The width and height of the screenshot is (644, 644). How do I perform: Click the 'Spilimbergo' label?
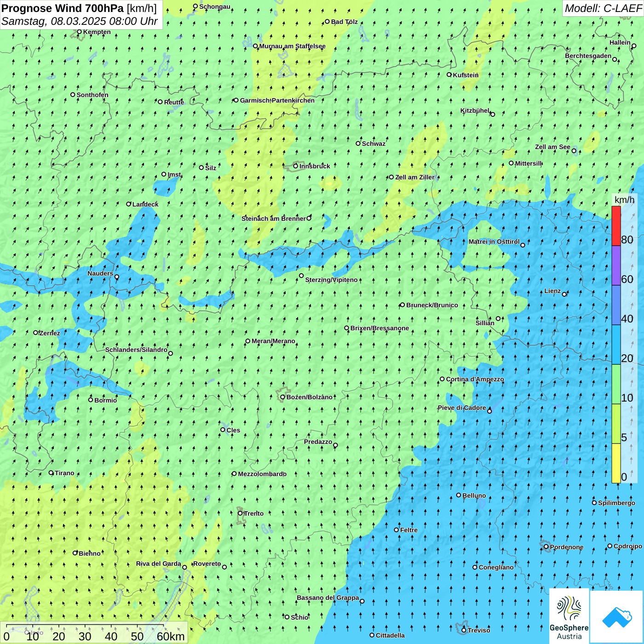pyautogui.click(x=616, y=503)
